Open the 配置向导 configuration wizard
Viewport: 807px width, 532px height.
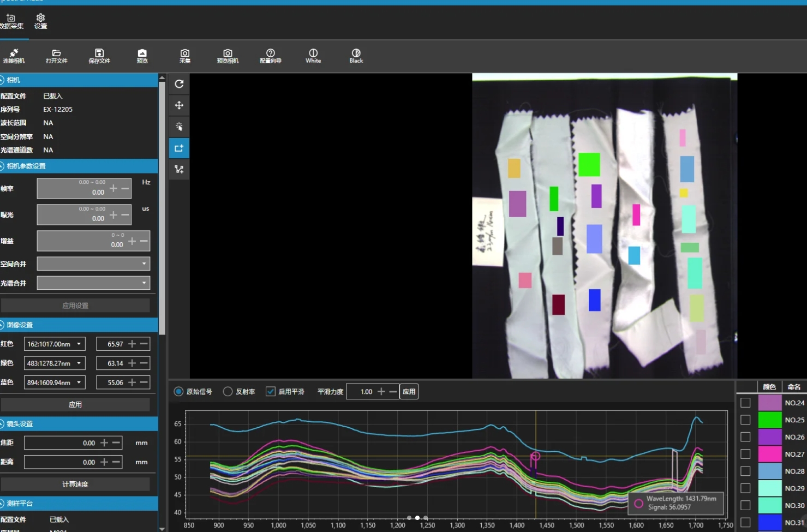click(x=270, y=56)
